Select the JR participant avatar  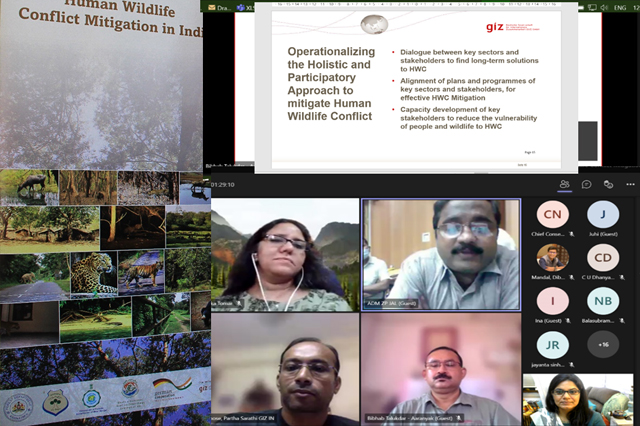(x=552, y=344)
